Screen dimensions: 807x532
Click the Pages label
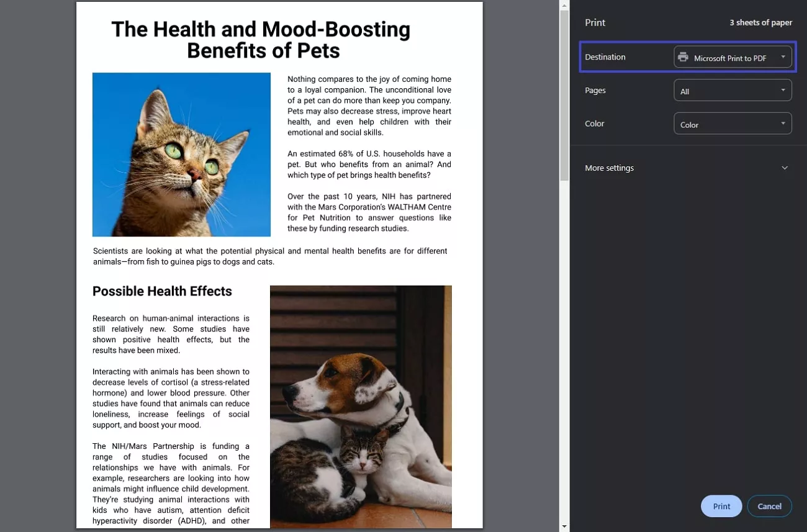tap(595, 91)
